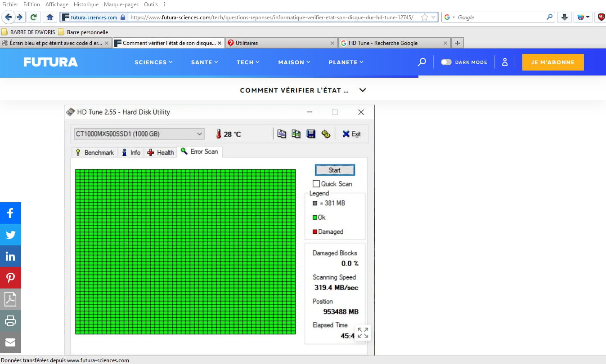Viewport: 606px width, 364px height.
Task: Download article as PDF
Action: coord(10,299)
